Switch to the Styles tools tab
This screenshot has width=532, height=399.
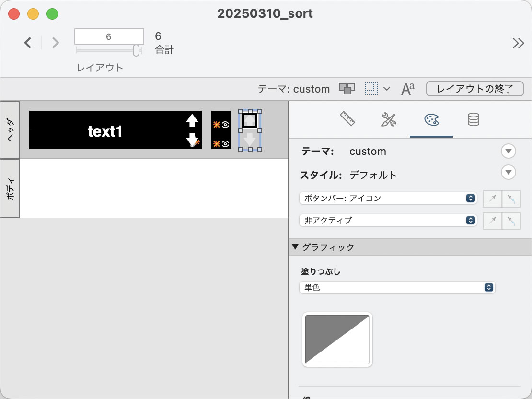(x=389, y=119)
